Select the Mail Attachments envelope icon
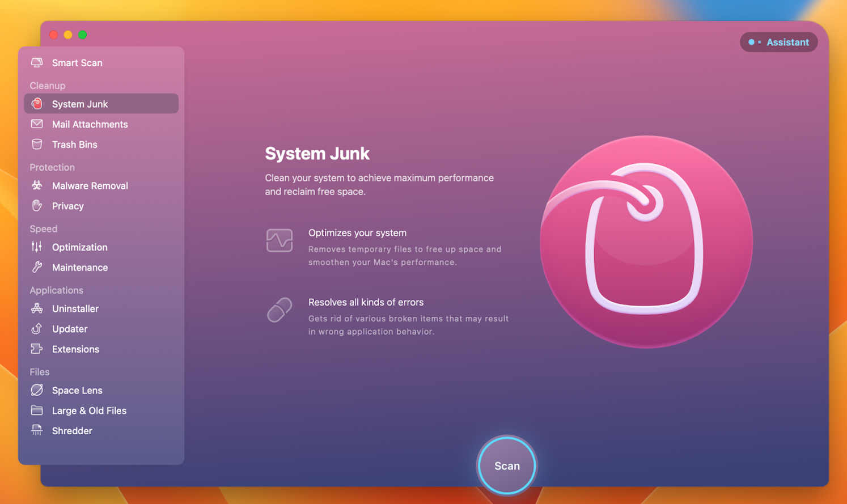 click(x=37, y=124)
